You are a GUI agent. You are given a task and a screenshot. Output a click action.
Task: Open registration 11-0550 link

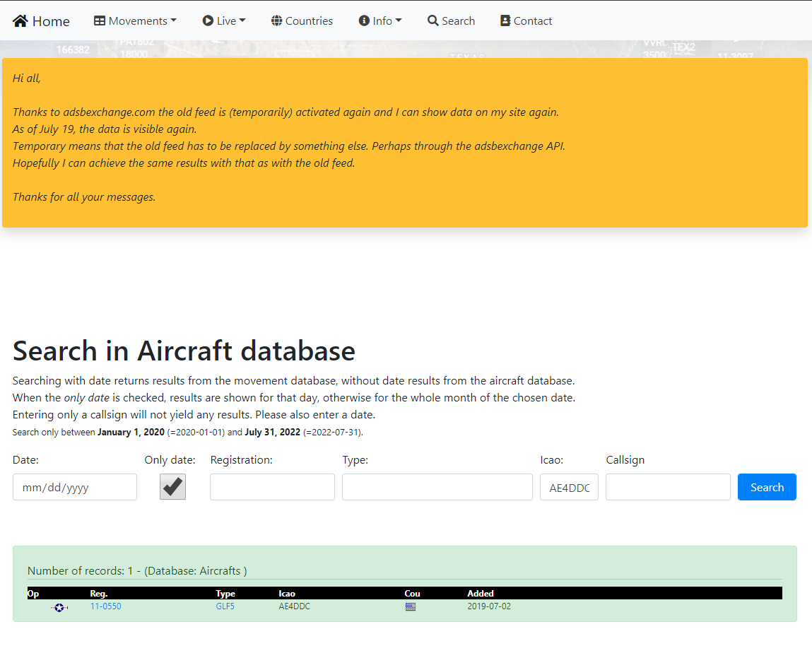(x=105, y=606)
